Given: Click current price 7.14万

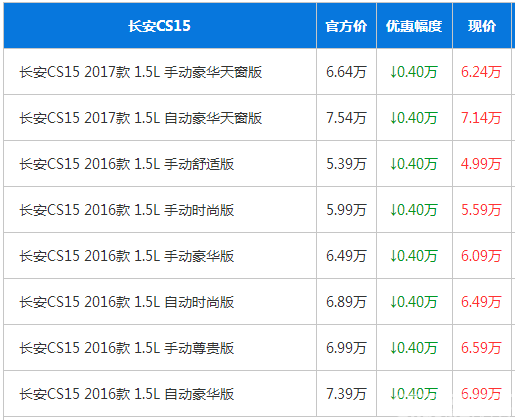Looking at the screenshot, I should point(481,118).
